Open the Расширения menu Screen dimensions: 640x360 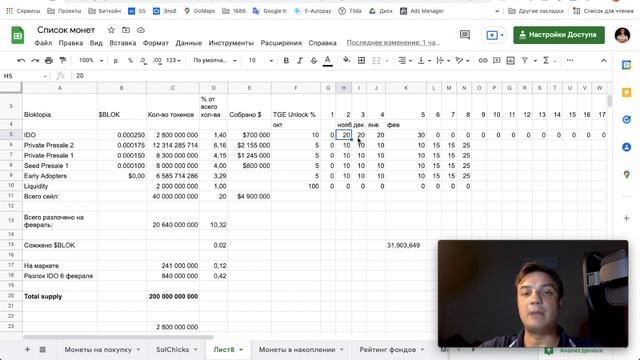coord(281,43)
